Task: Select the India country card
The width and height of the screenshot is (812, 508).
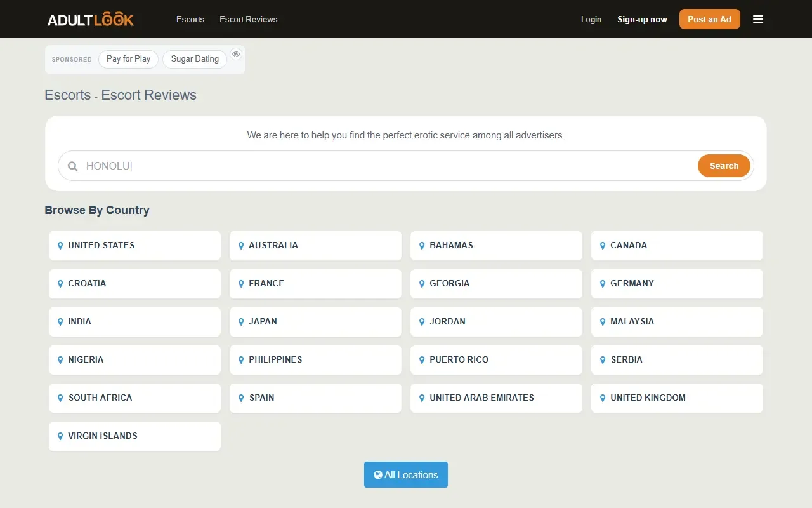Action: pyautogui.click(x=134, y=322)
